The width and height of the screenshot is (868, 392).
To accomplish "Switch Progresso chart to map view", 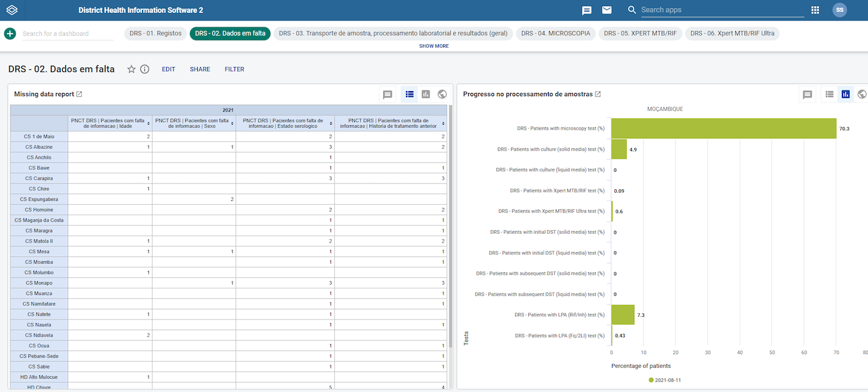I will coord(862,94).
